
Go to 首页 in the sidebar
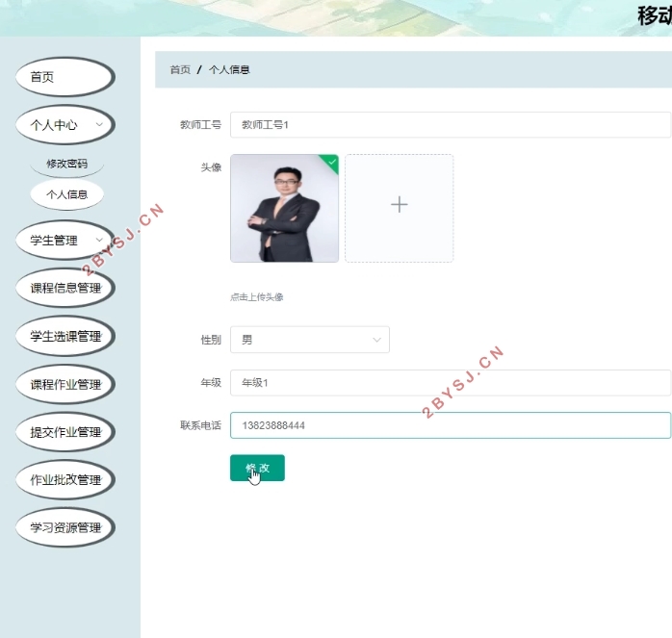point(65,77)
